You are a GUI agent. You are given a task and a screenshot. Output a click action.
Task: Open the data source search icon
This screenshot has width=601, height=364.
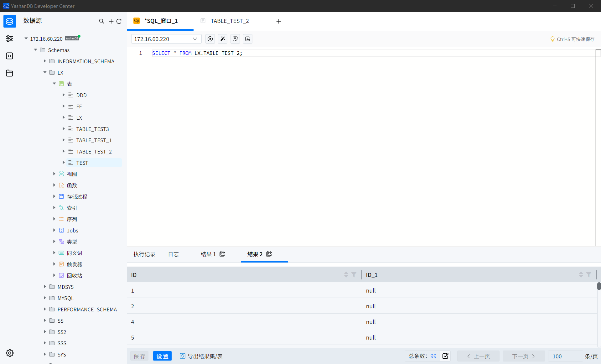pos(101,21)
